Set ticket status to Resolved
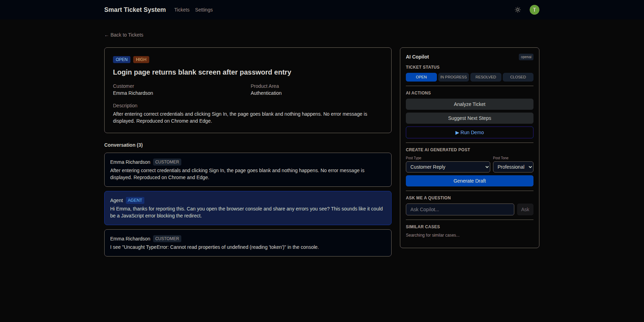Viewport: 644px width, 322px height. tap(486, 77)
